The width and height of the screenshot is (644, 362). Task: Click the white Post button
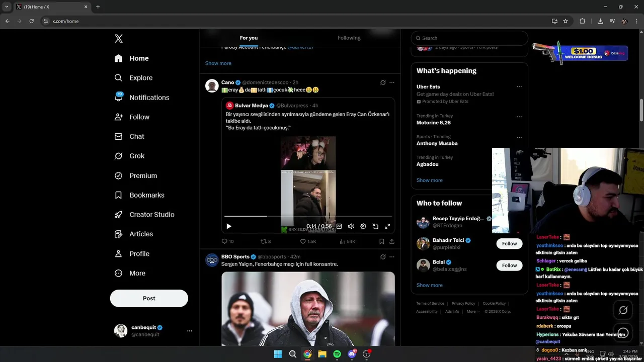[149, 298]
